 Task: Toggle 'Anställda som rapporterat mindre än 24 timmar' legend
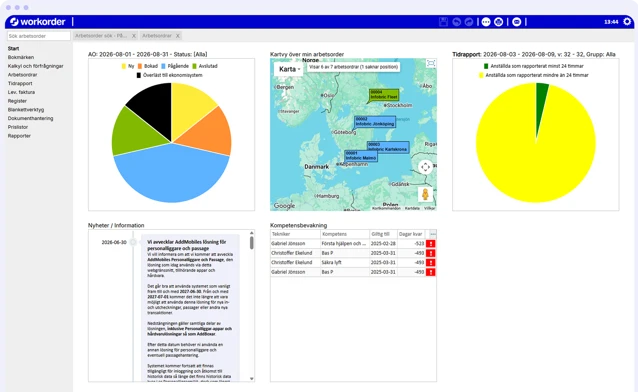533,75
